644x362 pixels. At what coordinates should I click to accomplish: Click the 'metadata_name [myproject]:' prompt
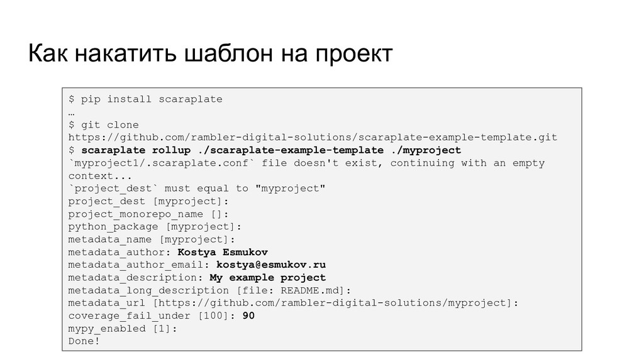tap(152, 239)
